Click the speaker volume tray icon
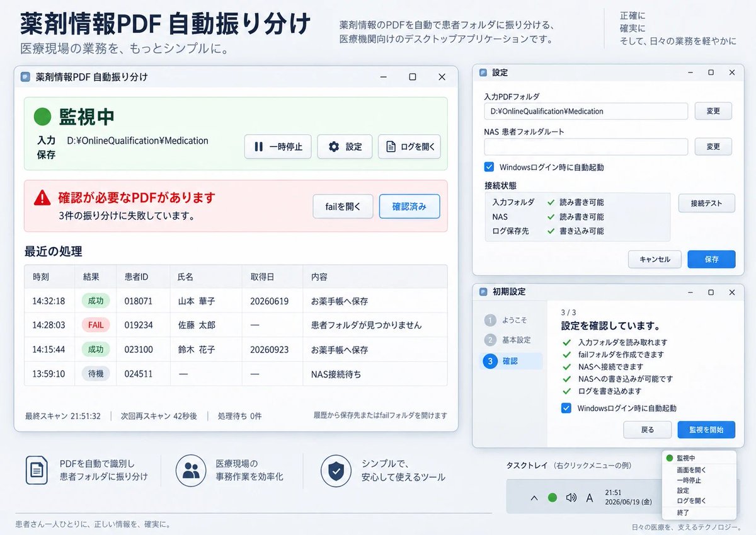 (x=571, y=498)
